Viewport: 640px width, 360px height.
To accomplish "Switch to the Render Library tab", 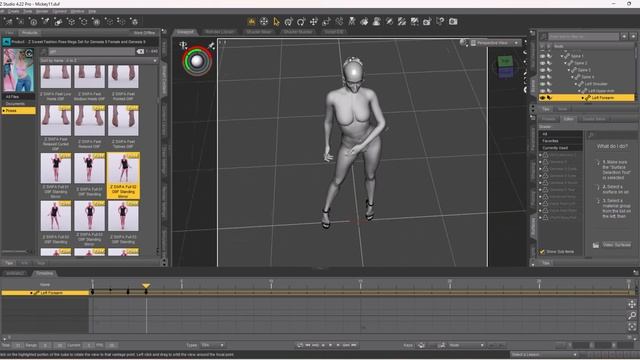I will tap(219, 32).
